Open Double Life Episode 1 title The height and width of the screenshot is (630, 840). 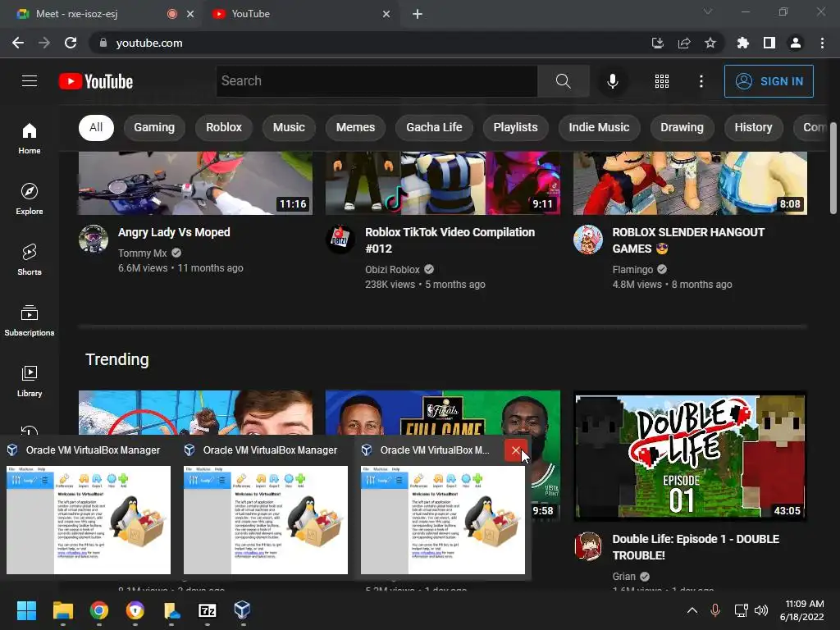(696, 547)
